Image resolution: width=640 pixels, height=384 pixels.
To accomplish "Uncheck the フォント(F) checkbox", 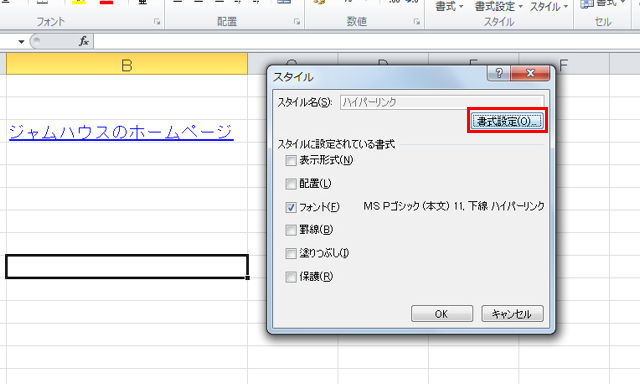I will point(291,207).
